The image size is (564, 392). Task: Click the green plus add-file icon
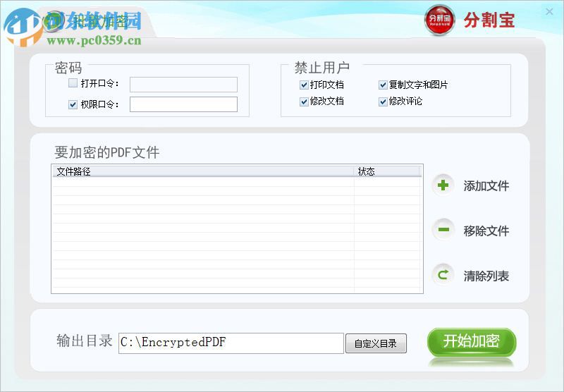443,185
